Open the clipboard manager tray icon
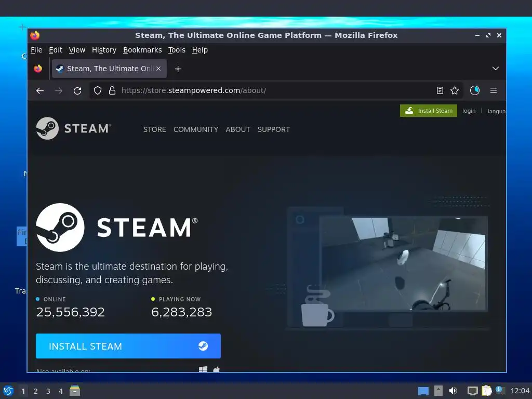Viewport: 532px width, 399px height. pyautogui.click(x=486, y=391)
